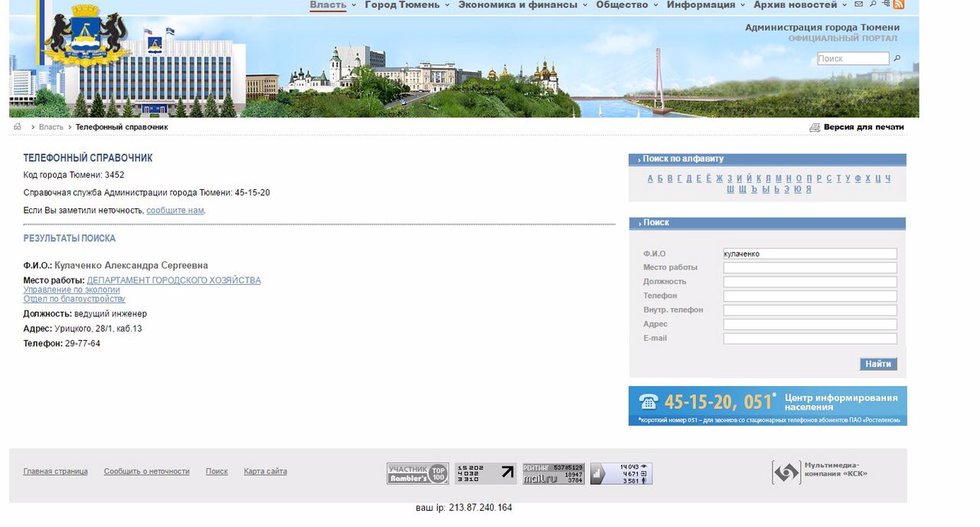This screenshot has height=527, width=980.
Task: Open the mail envelope icon in top bar
Action: 859,4
